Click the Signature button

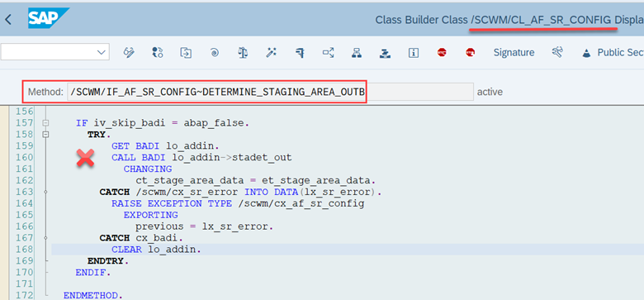[514, 52]
